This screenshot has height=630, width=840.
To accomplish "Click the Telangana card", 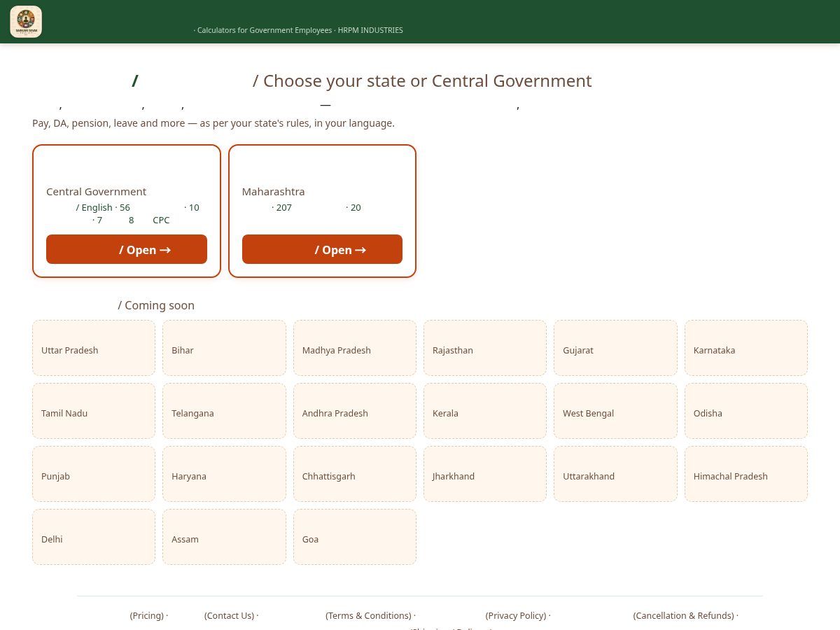I will pyautogui.click(x=224, y=411).
